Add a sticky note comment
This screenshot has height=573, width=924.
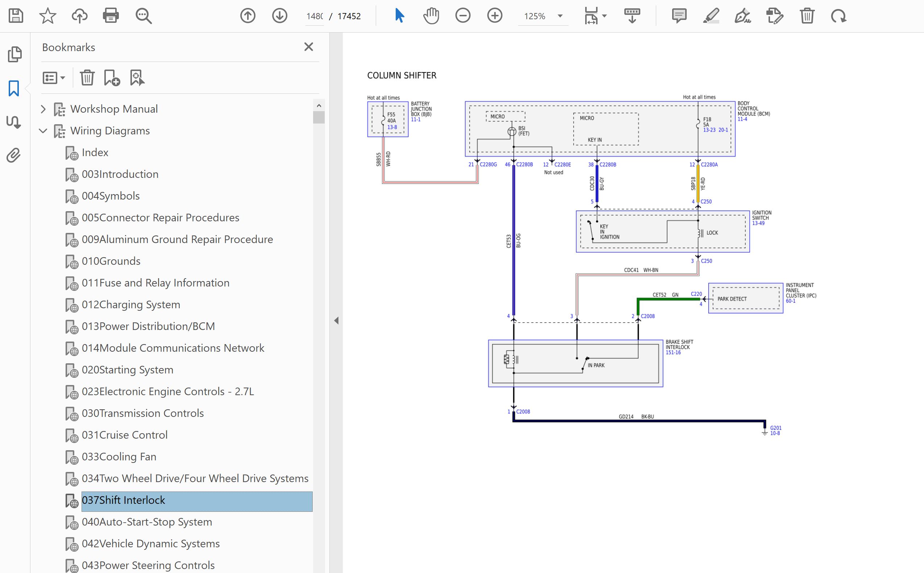tap(679, 16)
